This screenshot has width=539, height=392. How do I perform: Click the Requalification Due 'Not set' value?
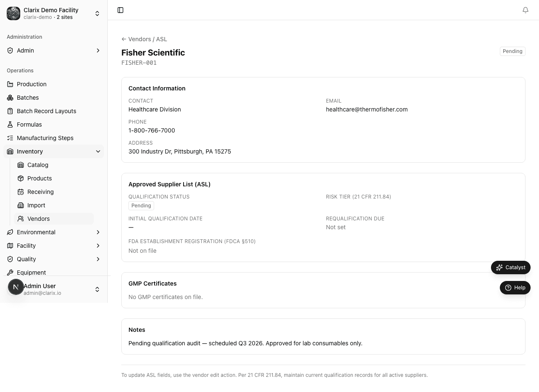pos(336,227)
